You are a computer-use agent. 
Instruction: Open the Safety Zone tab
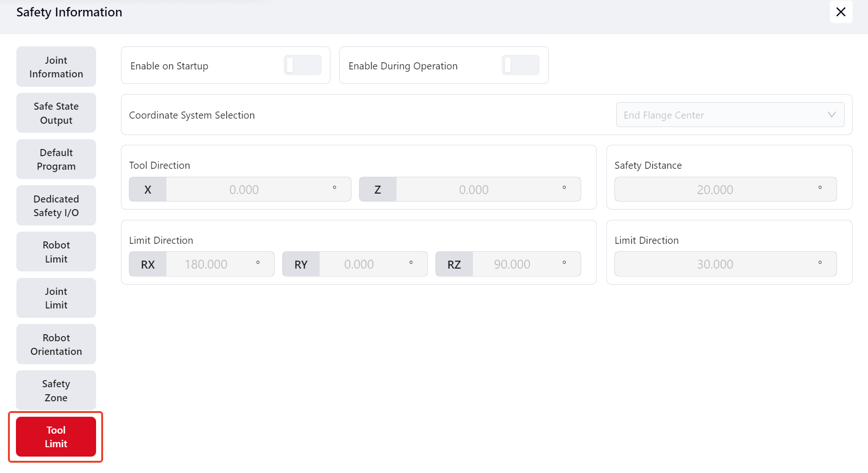[56, 390]
